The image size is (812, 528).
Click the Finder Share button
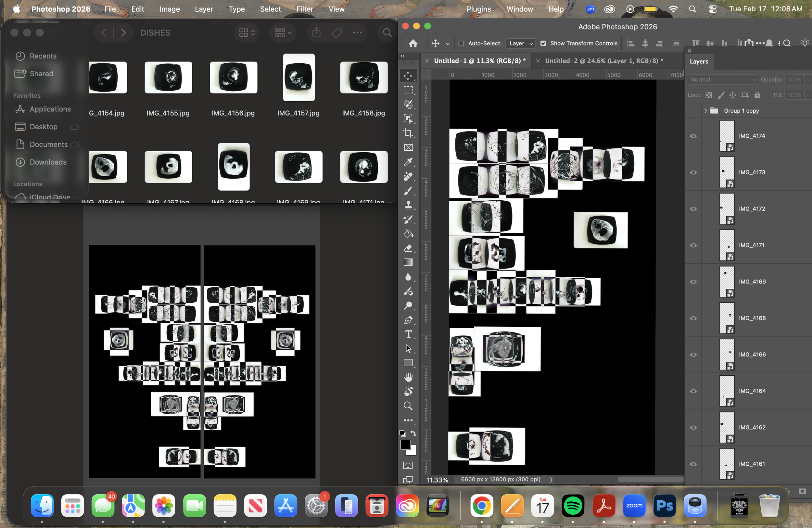tap(316, 33)
